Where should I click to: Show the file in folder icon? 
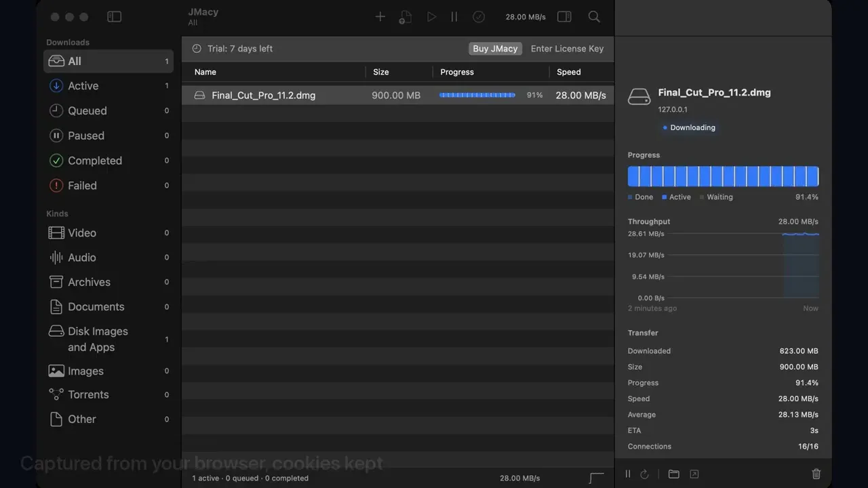point(673,474)
